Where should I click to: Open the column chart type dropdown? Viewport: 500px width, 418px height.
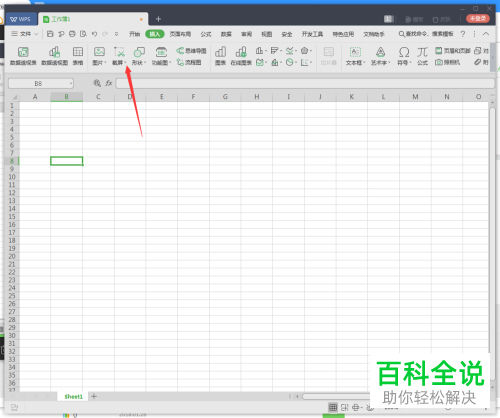[266, 51]
